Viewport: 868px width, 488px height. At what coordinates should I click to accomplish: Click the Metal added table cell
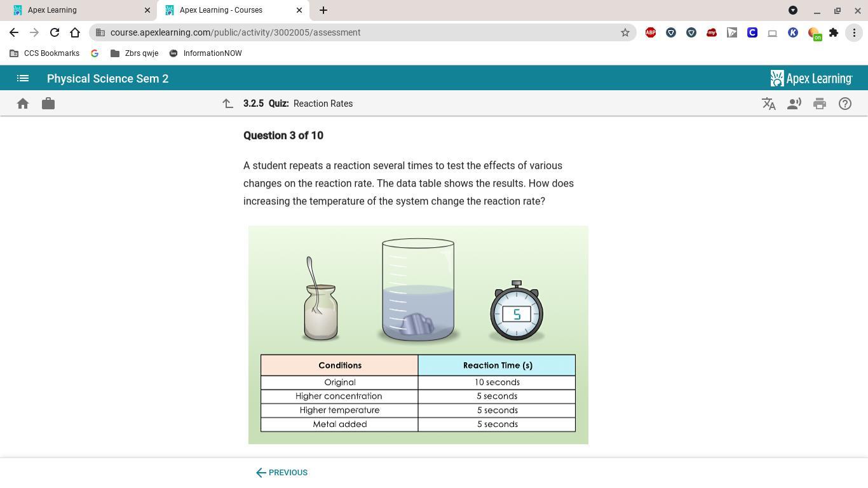point(339,424)
